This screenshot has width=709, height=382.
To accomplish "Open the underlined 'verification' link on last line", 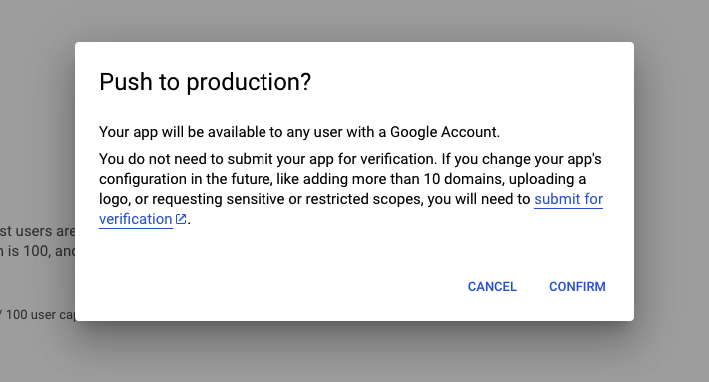I will [136, 219].
